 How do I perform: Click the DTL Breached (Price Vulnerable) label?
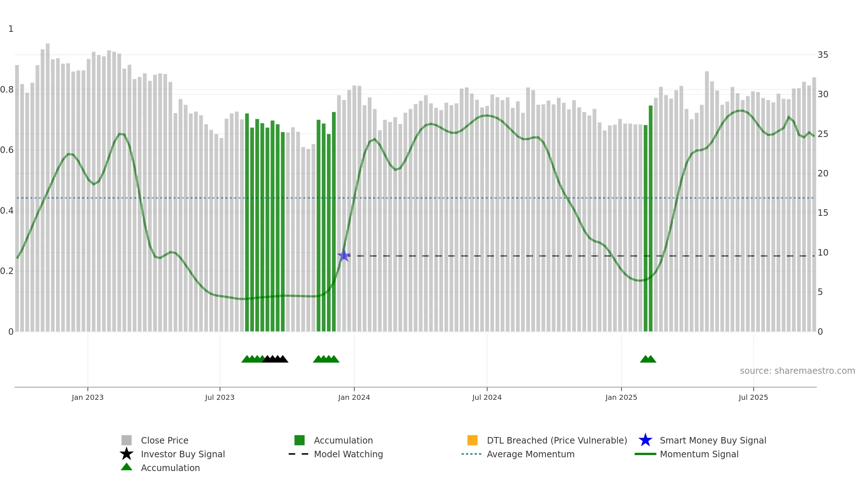pos(557,440)
